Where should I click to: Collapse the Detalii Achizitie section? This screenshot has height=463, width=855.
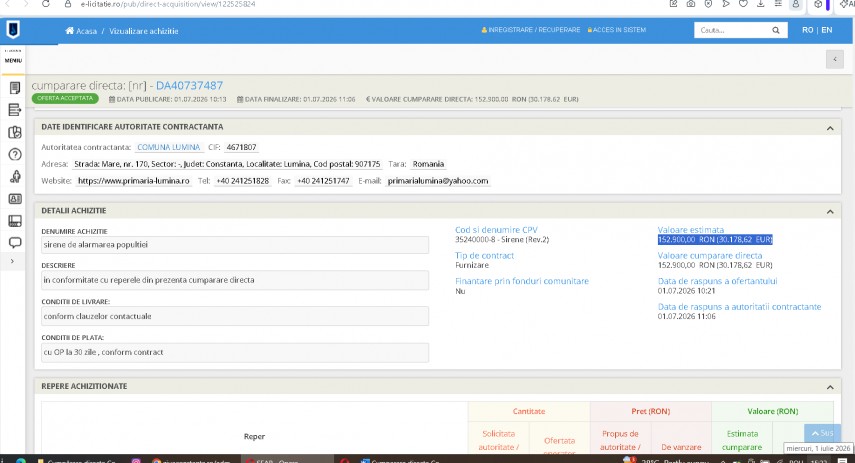click(830, 212)
